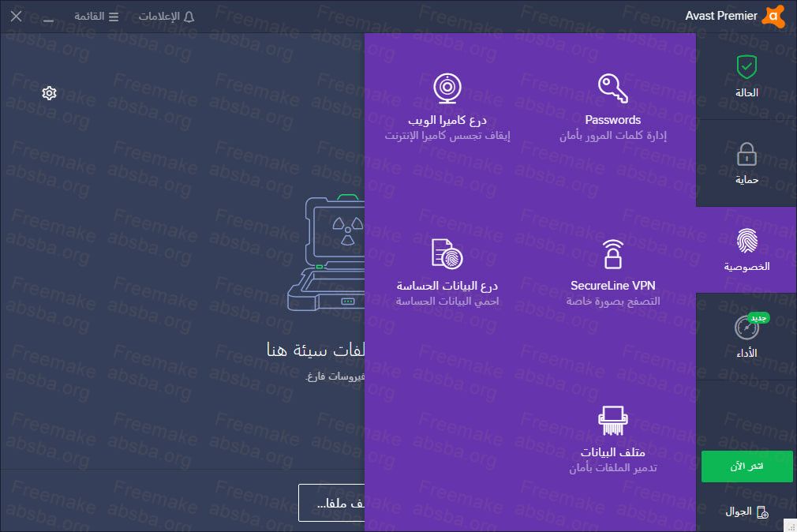Click 'احمي البيانات الحساسة' description
Screen dimensions: 797x532
tap(447, 302)
